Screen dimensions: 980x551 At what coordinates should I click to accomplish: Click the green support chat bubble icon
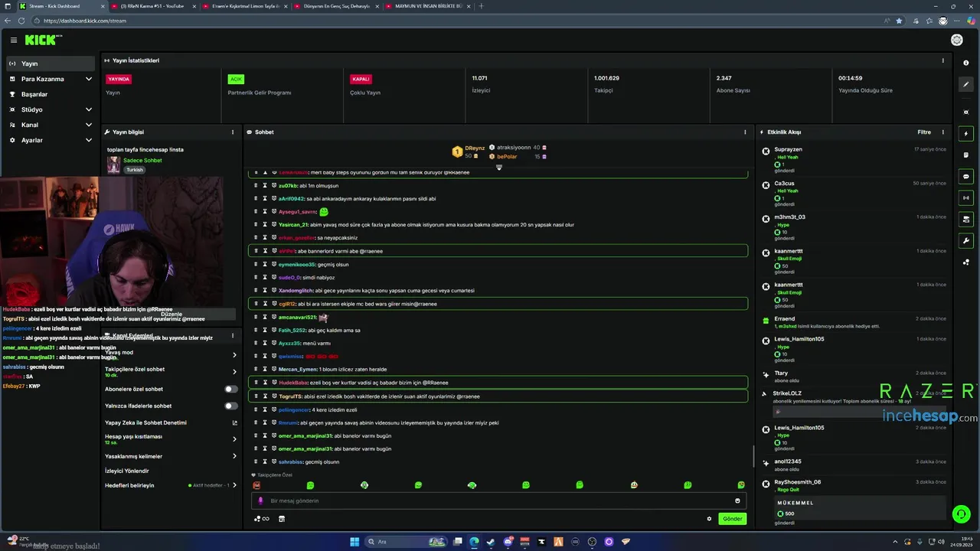tap(961, 514)
